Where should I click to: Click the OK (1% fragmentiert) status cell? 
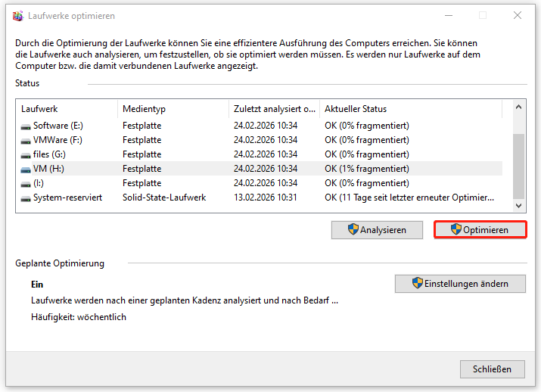[x=367, y=169]
